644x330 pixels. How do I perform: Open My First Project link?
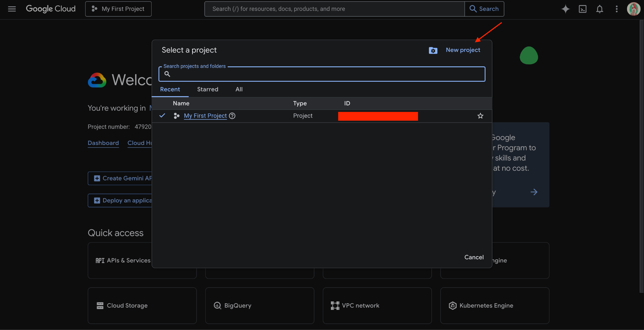tap(205, 116)
